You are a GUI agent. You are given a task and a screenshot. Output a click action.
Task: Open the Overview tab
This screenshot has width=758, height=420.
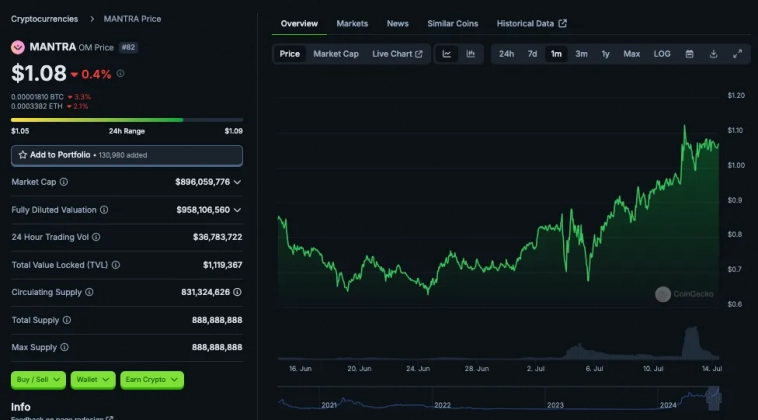(x=299, y=23)
